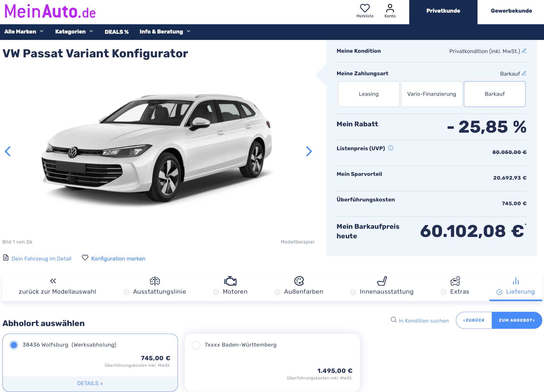544x392 pixels.
Task: Click the - 25,85 % Rabatt value
Action: point(487,127)
